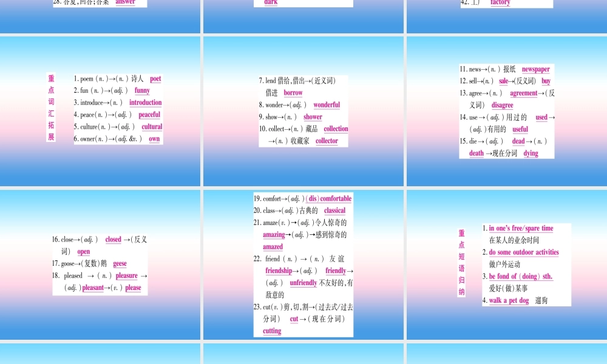Select the top slide showing the word dark

[303, 16]
